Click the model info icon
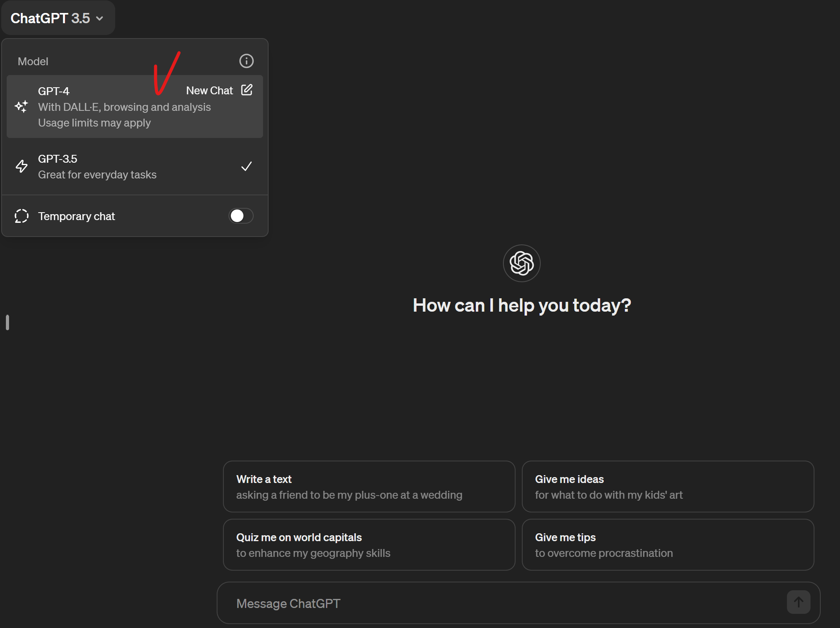The image size is (840, 628). 247,61
